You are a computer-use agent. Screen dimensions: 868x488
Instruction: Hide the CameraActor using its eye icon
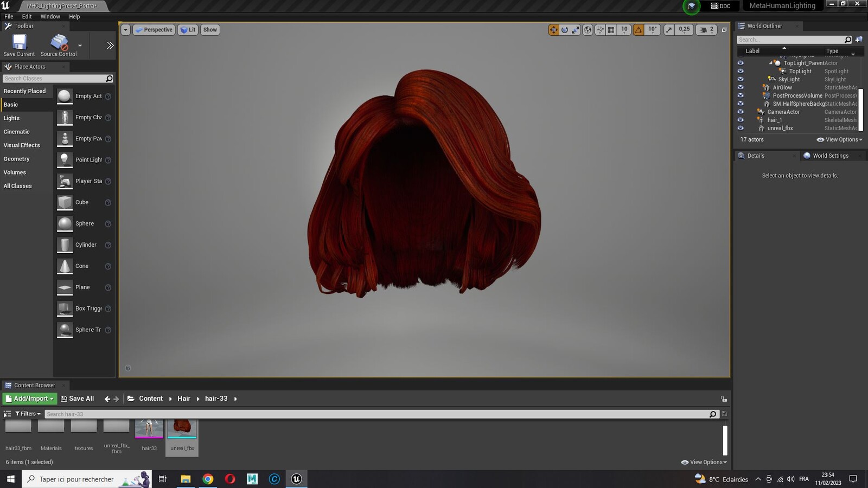tap(741, 112)
